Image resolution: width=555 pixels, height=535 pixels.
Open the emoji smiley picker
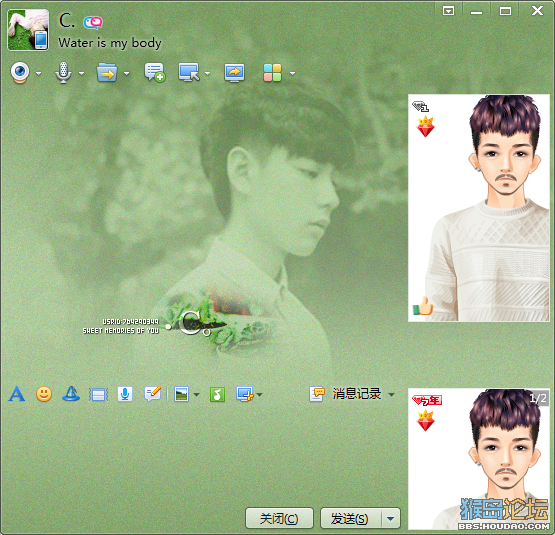point(44,394)
